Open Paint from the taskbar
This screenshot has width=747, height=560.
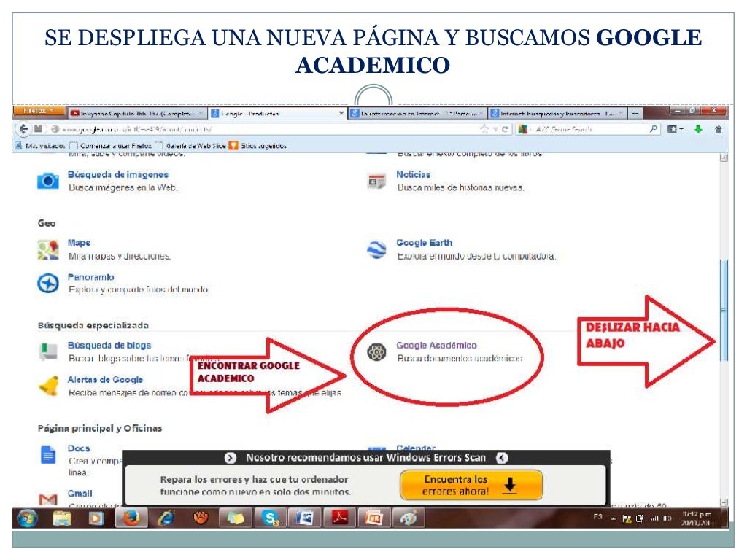(x=409, y=518)
